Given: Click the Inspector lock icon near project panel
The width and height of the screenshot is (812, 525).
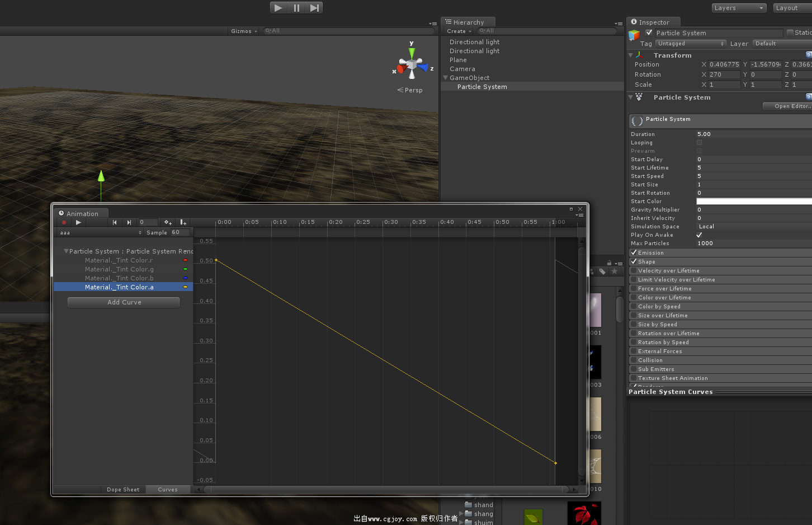Looking at the screenshot, I should pos(609,263).
